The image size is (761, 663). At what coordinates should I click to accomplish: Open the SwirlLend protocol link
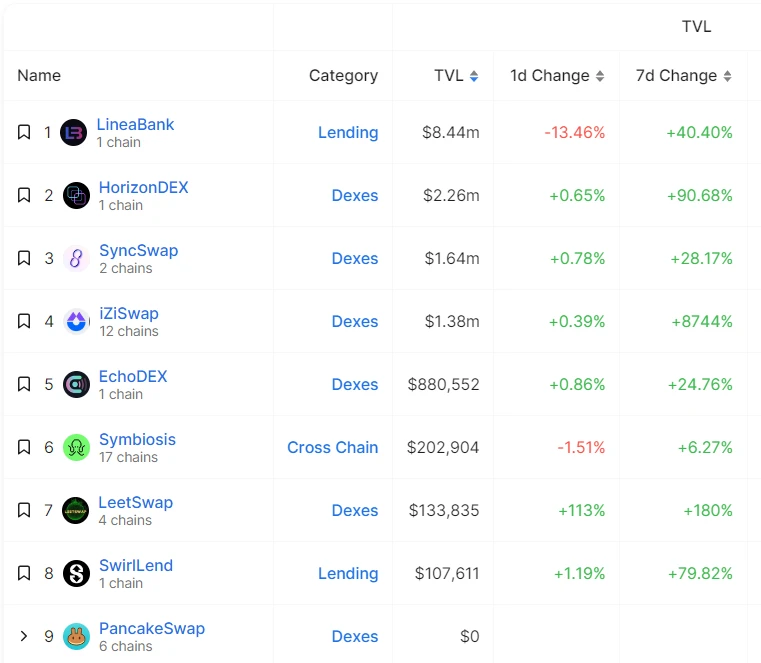pyautogui.click(x=136, y=565)
